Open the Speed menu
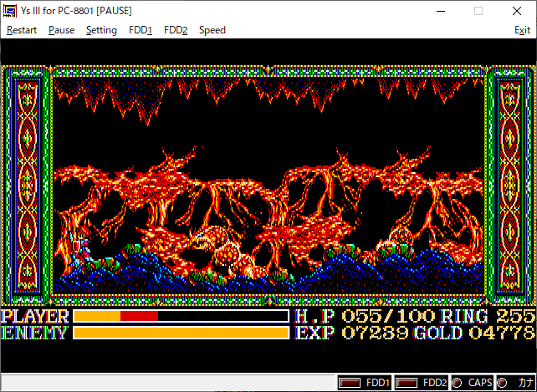The height and width of the screenshot is (392, 537). [212, 30]
